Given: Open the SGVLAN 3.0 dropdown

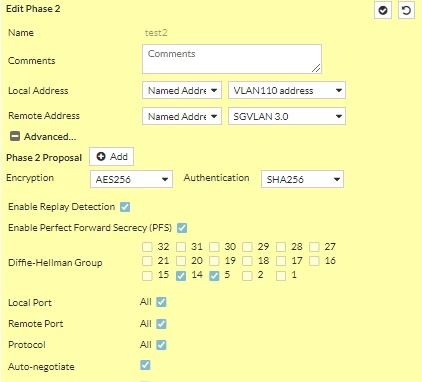Looking at the screenshot, I should [x=287, y=116].
